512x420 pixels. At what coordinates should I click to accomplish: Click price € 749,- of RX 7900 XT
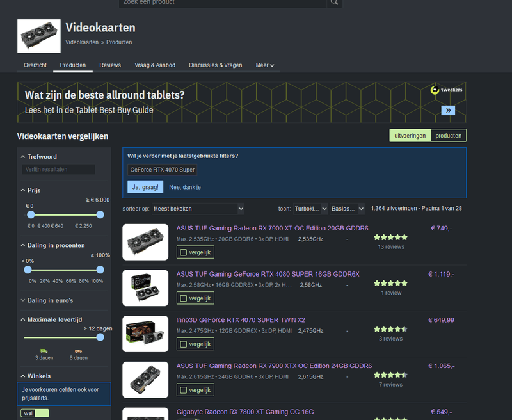point(442,229)
